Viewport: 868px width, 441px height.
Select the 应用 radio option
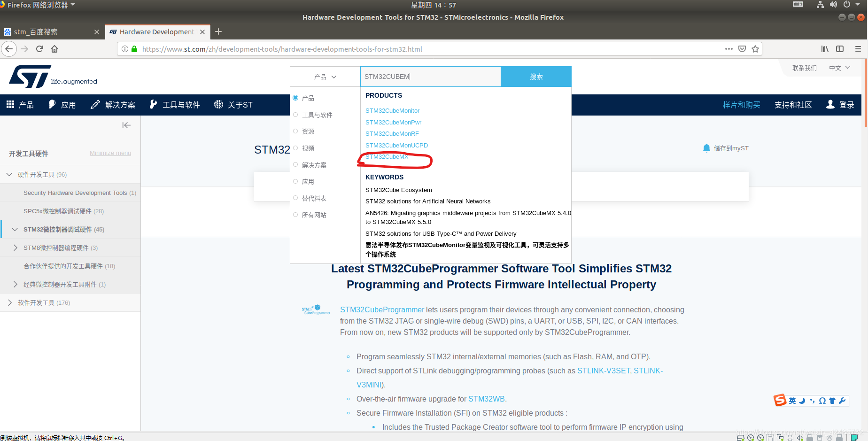pyautogui.click(x=295, y=181)
